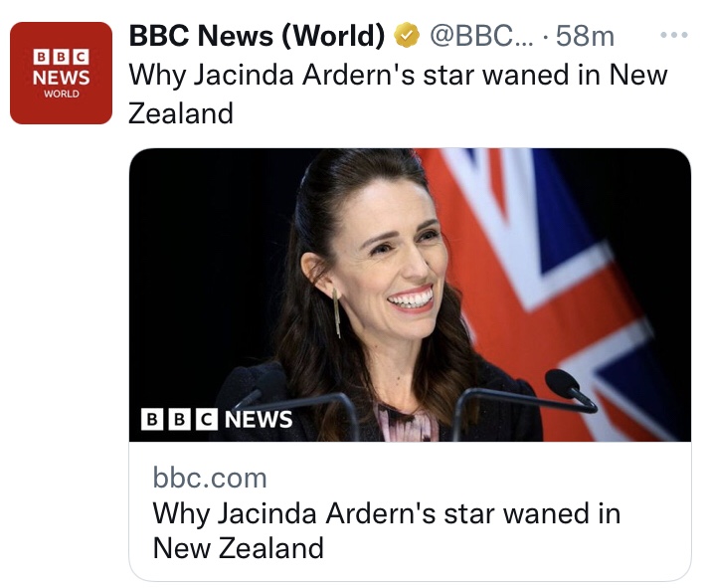The height and width of the screenshot is (588, 708).
Task: Click the truncated @BBC handle
Action: click(x=483, y=37)
